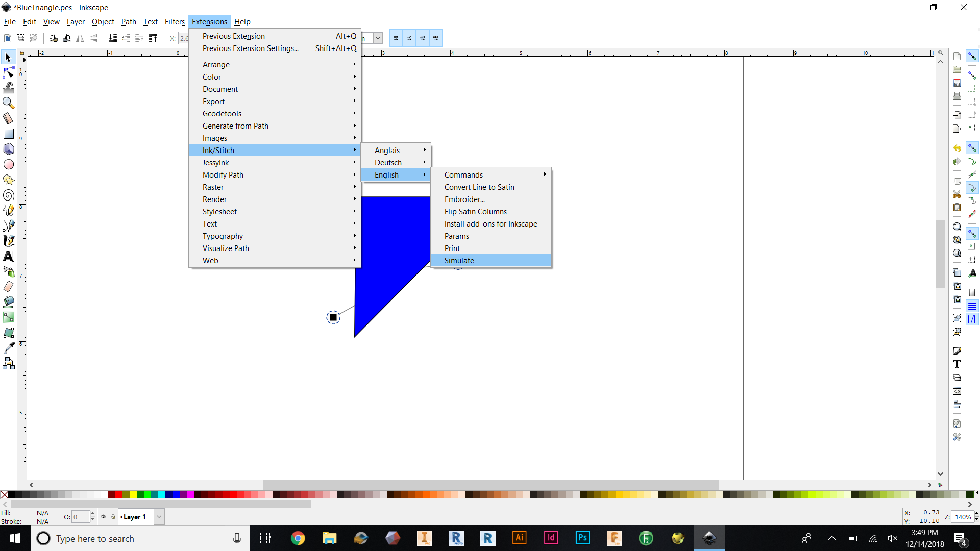Click Simulate in Ink/Stitch menu
The width and height of the screenshot is (980, 551).
[x=459, y=260]
